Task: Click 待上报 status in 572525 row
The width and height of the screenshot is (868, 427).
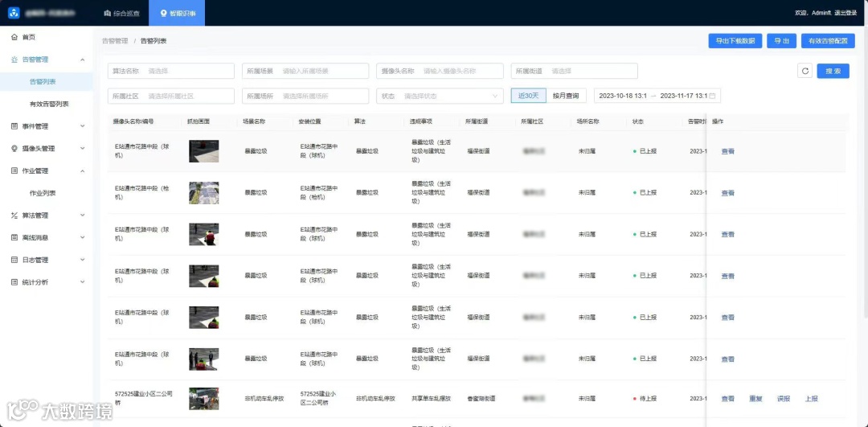Action: [645, 399]
